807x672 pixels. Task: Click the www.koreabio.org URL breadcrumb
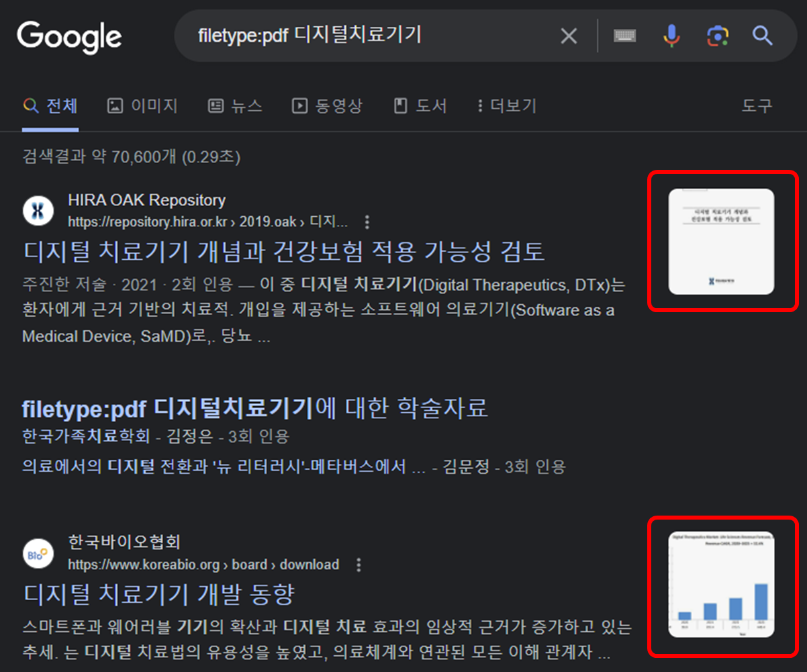point(203,565)
